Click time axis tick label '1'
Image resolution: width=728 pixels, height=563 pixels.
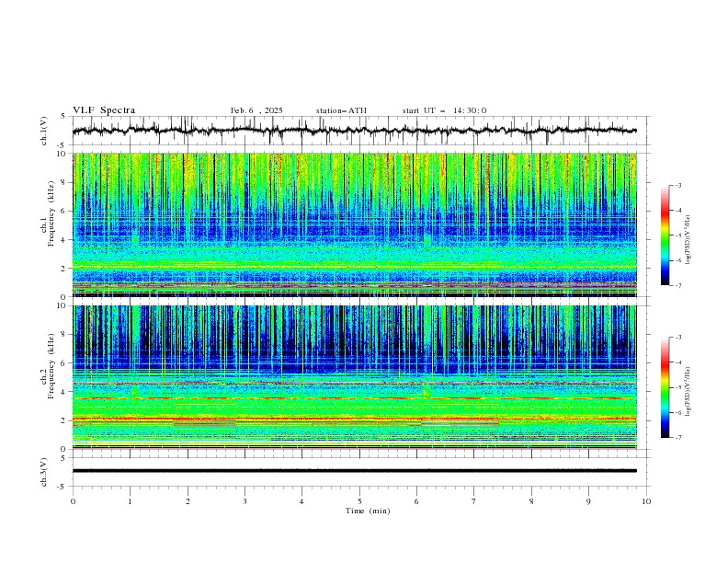coord(130,501)
